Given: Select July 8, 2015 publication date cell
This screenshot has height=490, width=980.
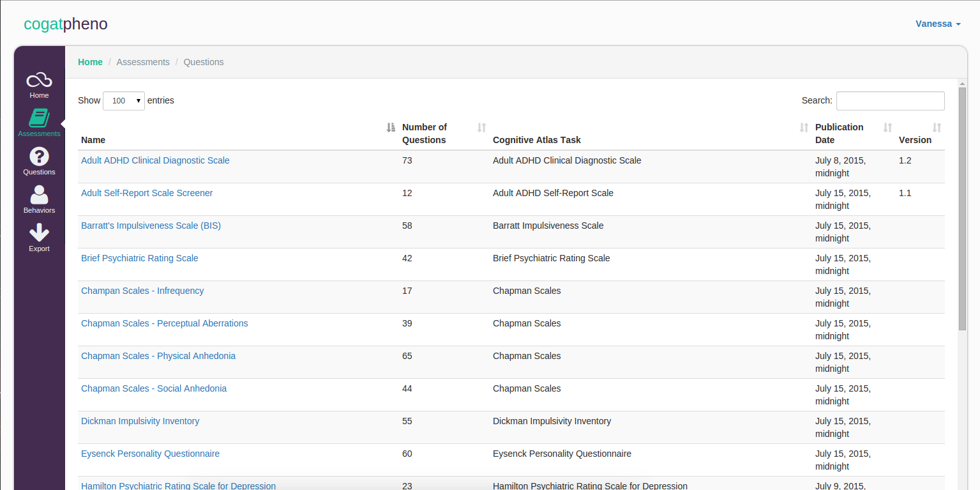Looking at the screenshot, I should pyautogui.click(x=841, y=167).
